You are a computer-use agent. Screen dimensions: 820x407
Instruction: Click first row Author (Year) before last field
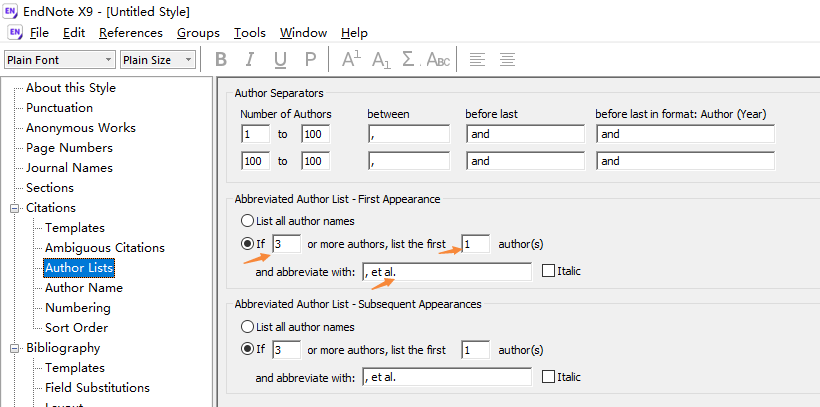pyautogui.click(x=686, y=134)
